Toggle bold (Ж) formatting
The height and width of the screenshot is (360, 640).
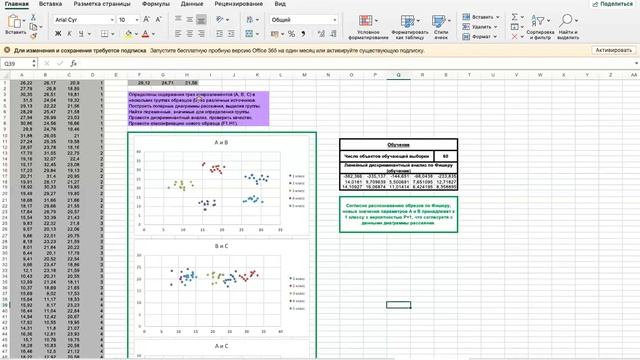pyautogui.click(x=58, y=33)
